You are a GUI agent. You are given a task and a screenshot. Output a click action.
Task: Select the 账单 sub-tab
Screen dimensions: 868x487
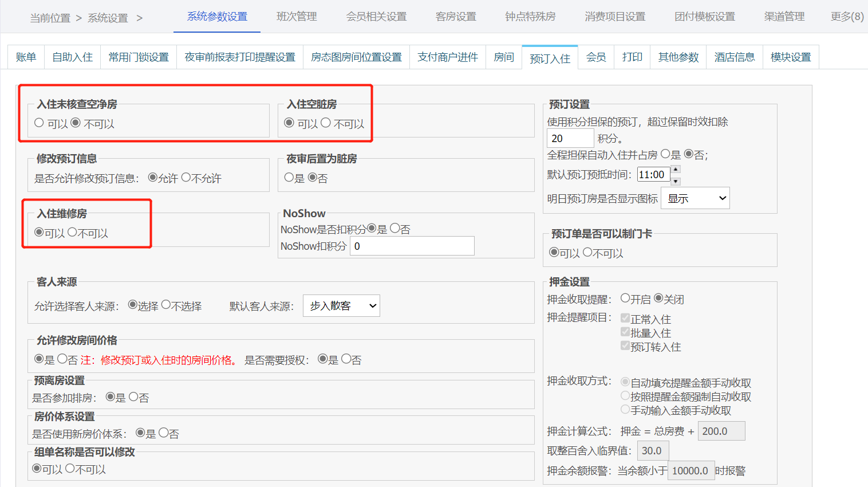pyautogui.click(x=26, y=57)
